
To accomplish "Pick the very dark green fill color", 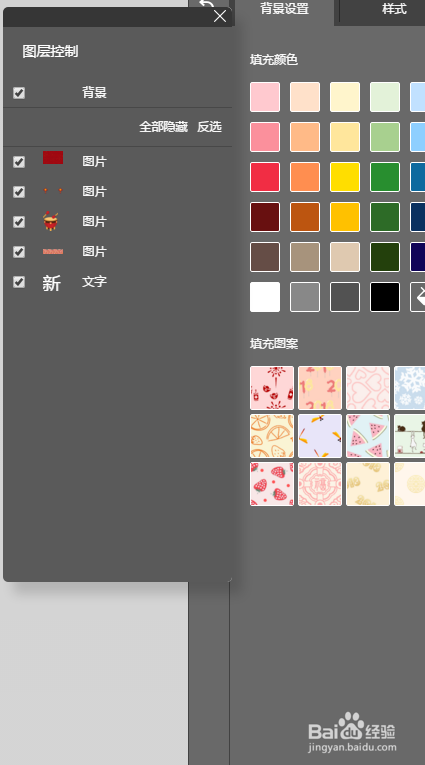I will point(385,257).
